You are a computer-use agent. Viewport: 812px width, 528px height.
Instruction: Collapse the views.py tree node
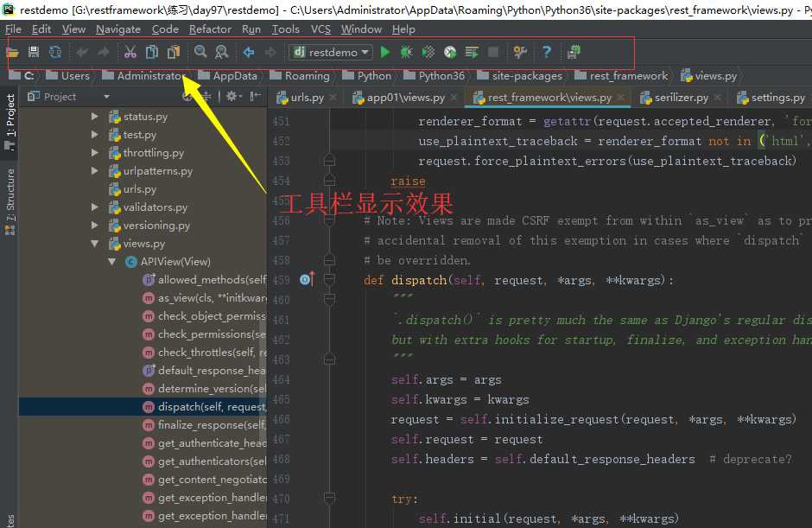(x=95, y=244)
